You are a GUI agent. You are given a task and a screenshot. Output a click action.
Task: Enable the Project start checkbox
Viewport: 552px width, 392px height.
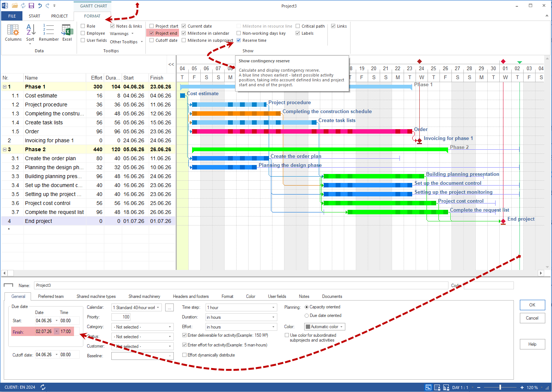152,26
